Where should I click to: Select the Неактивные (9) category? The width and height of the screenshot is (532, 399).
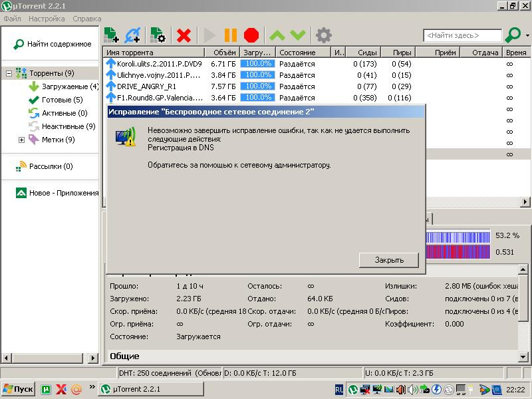62,126
